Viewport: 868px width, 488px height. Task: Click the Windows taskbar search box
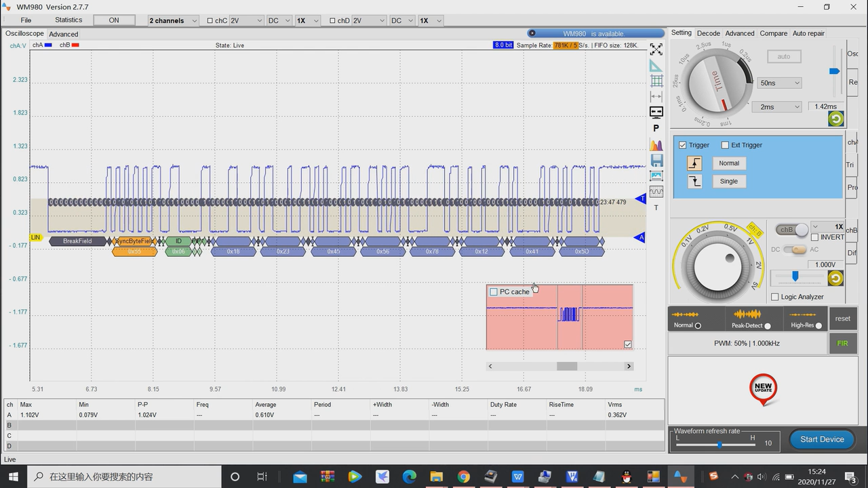[x=122, y=476]
